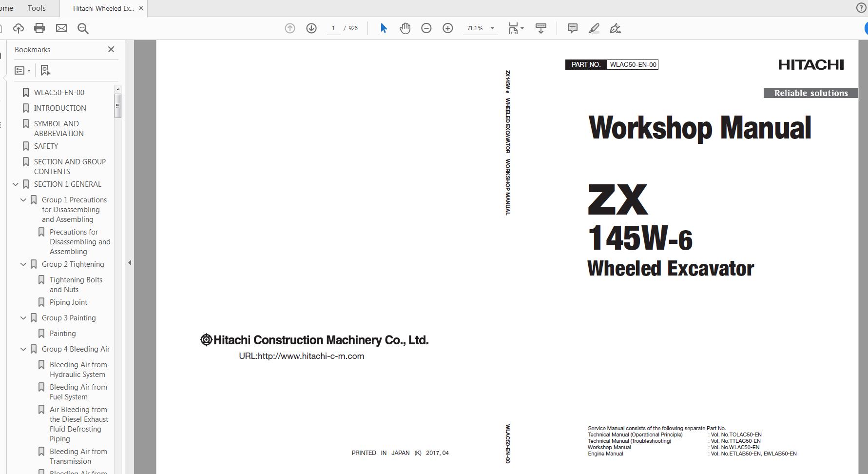
Task: Toggle scrolling mode icon
Action: [541, 28]
